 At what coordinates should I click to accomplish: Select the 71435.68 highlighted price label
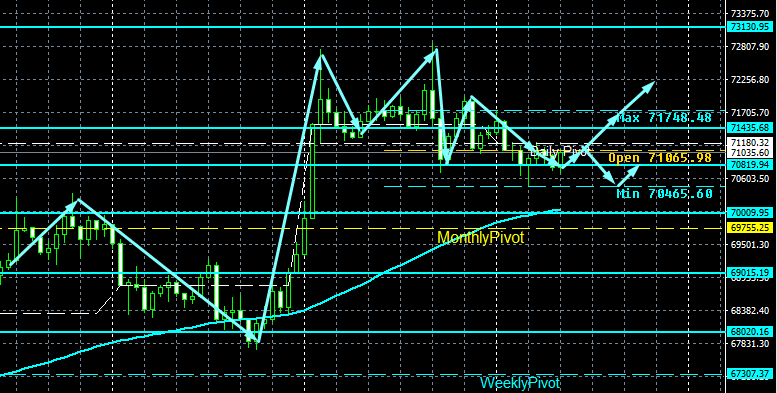(750, 127)
